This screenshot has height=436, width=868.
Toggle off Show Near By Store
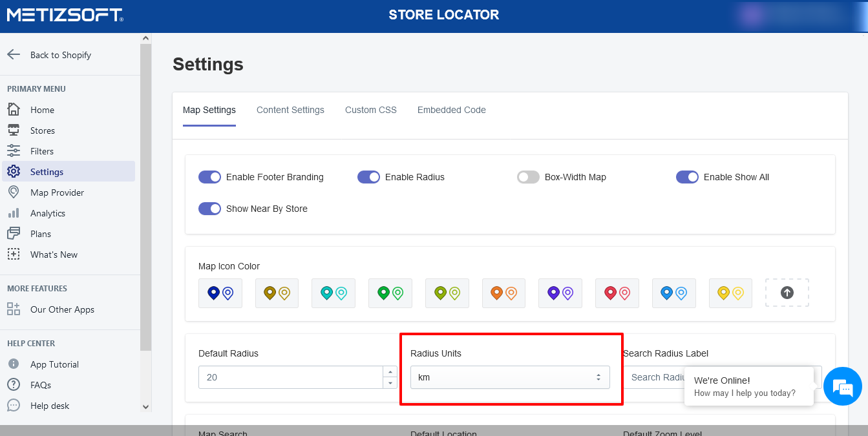(209, 209)
